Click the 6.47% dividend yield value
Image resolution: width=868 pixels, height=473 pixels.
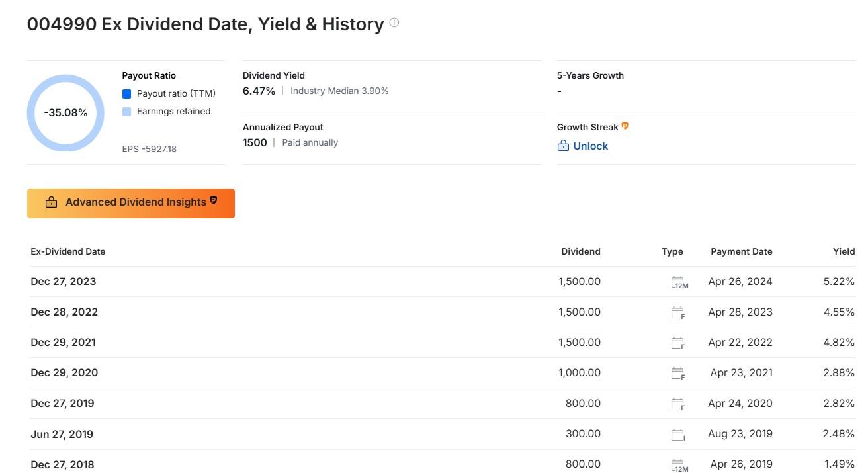point(259,91)
